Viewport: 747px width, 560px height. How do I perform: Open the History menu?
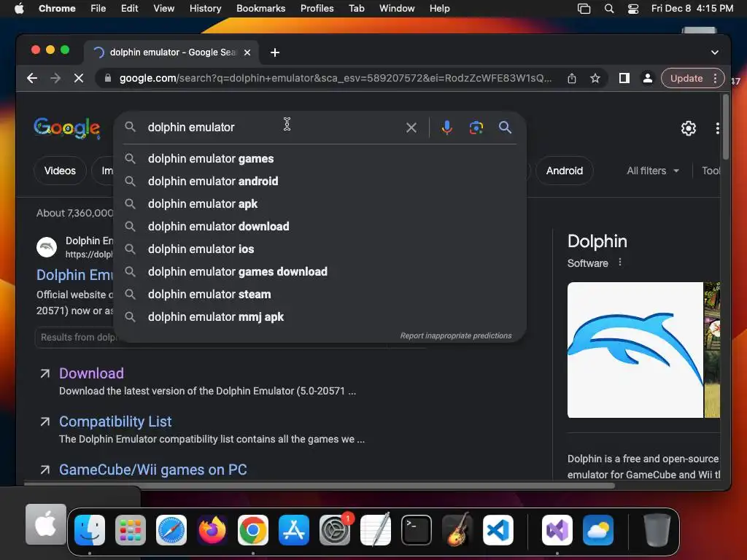coord(205,9)
